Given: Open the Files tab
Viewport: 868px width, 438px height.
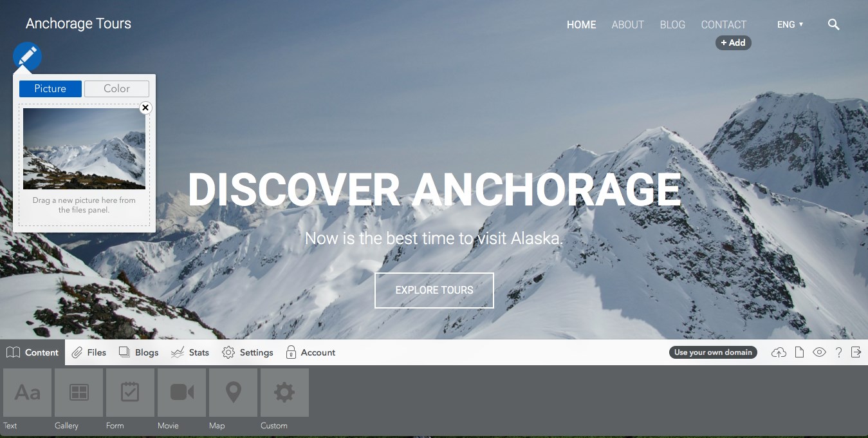Looking at the screenshot, I should [89, 352].
